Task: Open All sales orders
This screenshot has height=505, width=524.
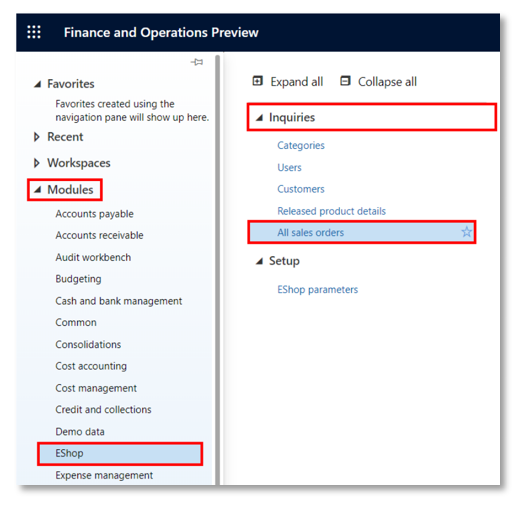Action: 310,232
